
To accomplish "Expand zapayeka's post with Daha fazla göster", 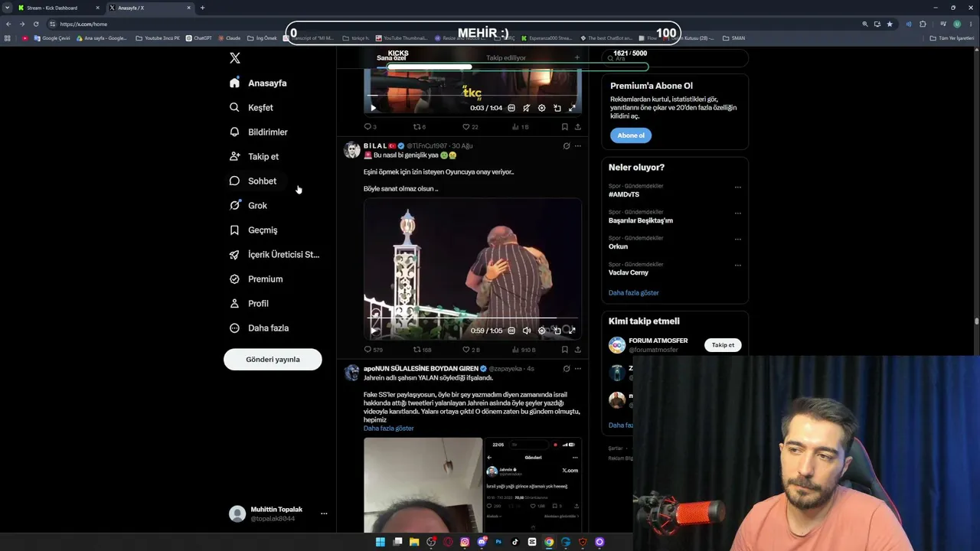I will (388, 429).
